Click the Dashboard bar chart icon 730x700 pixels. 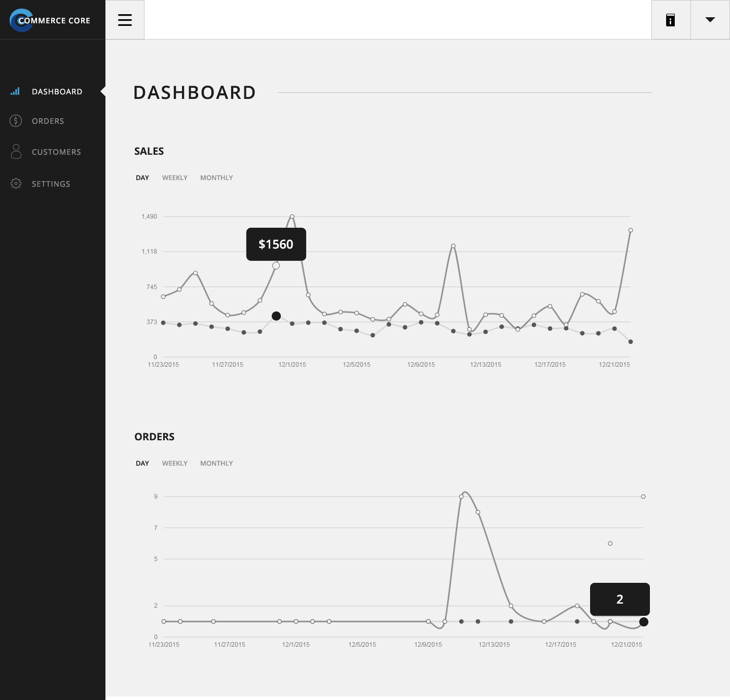point(15,91)
